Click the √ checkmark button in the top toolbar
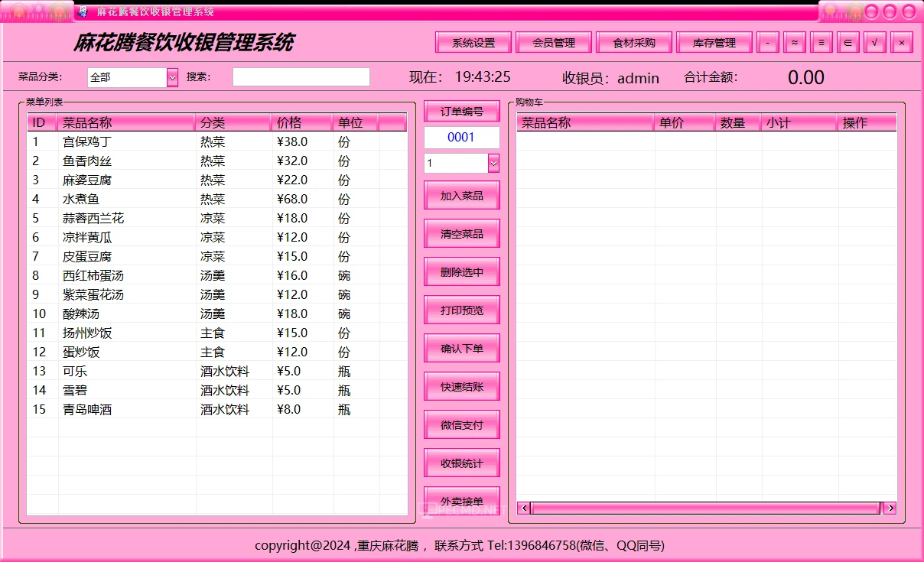The width and height of the screenshot is (924, 562). [x=874, y=42]
